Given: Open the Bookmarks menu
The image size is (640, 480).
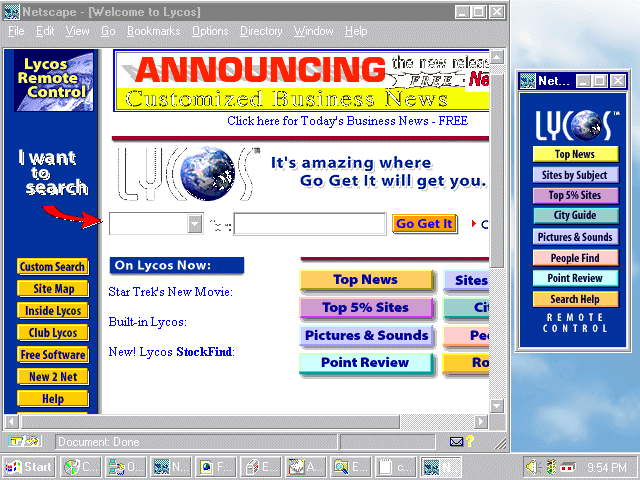Looking at the screenshot, I should point(153,31).
